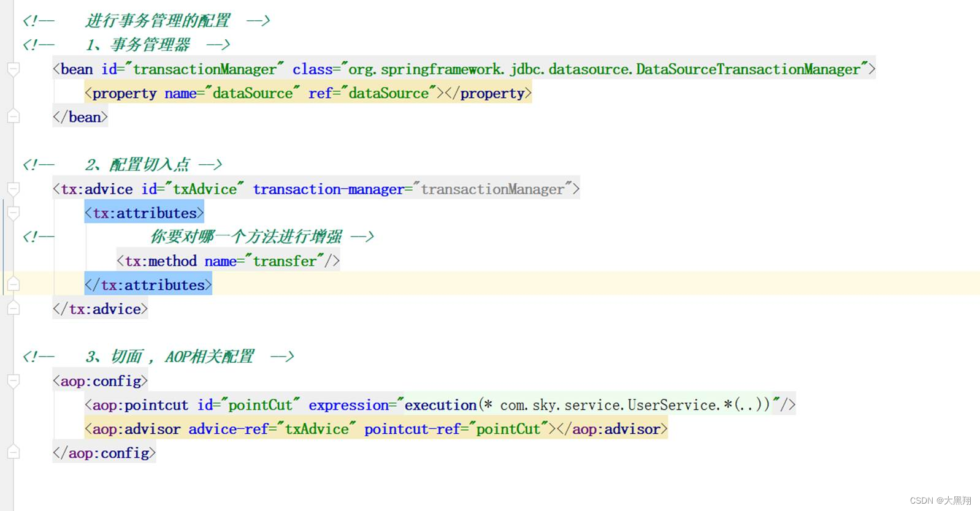Click the id value "txAdvice" in tx:advice tag
This screenshot has width=980, height=511.
point(205,189)
